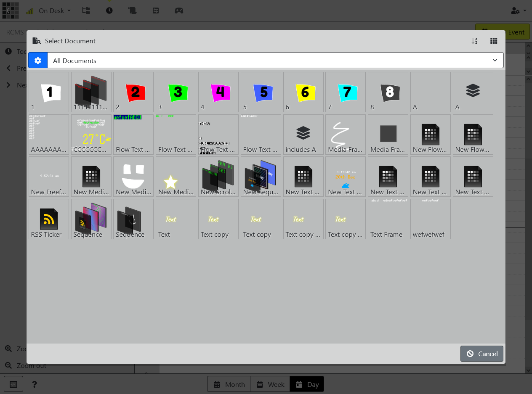The height and width of the screenshot is (394, 532).
Task: Select the CCCCCCC... weather document showing 27°C
Action: [91, 135]
